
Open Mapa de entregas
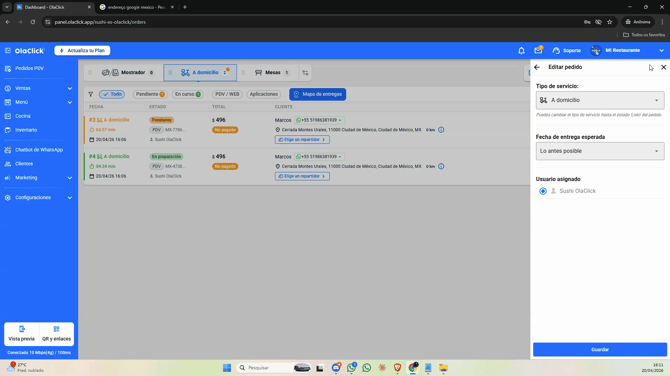[317, 94]
